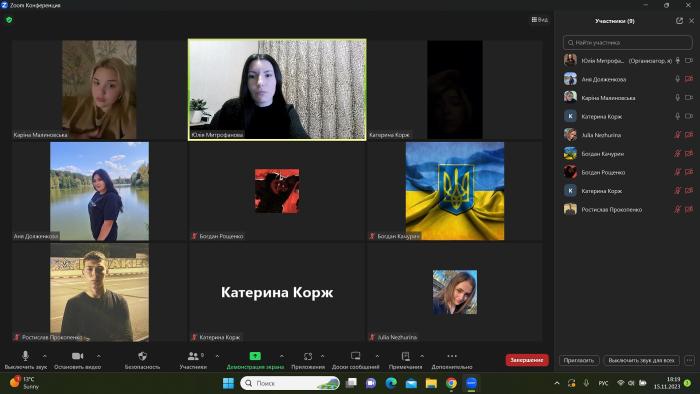Click camera-off icon in Julia Nezhurina row
This screenshot has height=394, width=700.
click(689, 135)
